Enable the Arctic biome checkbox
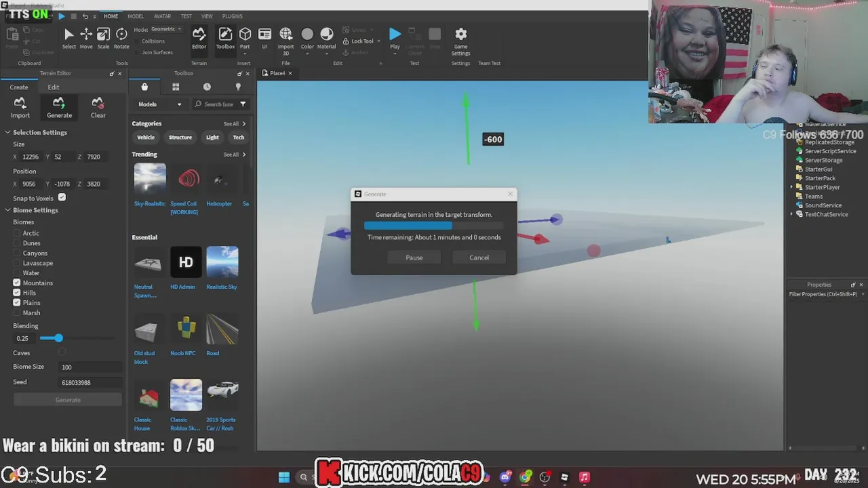Screen dimensions: 868x488 pos(17,233)
